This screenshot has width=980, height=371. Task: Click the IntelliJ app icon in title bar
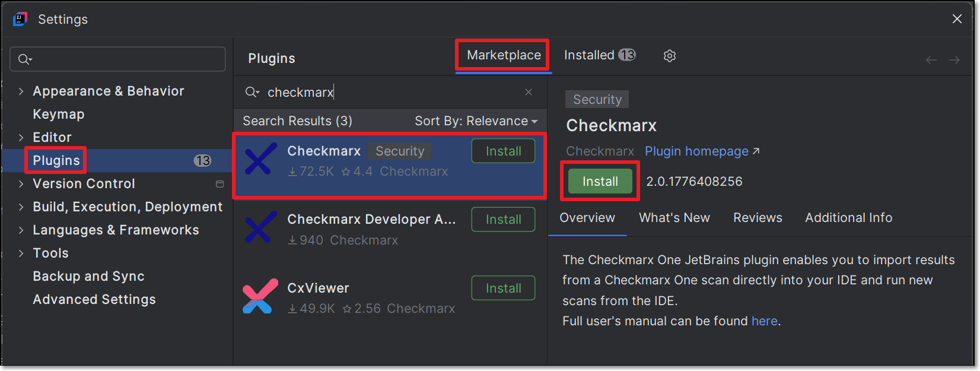[x=20, y=19]
